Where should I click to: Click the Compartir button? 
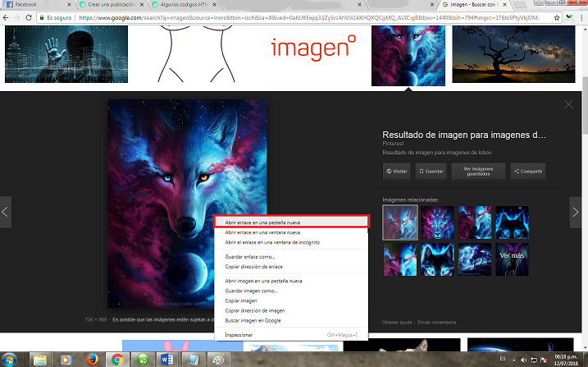528,171
